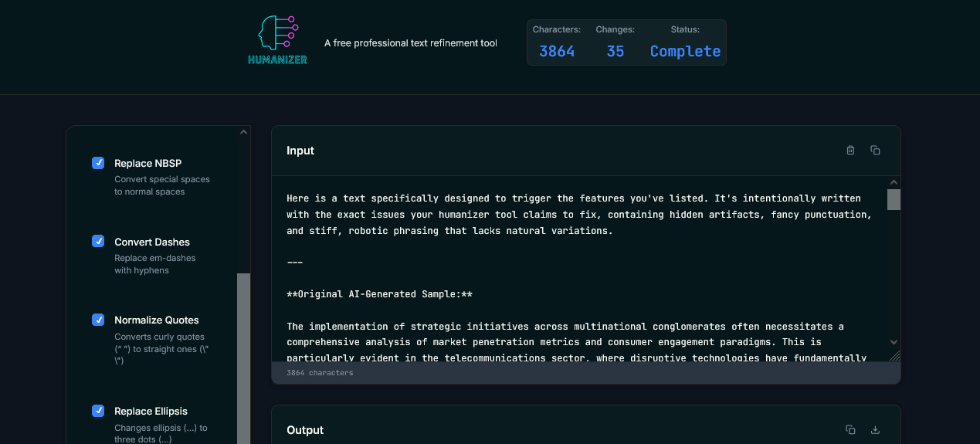Click the input textarea scroll-down chevron
Image resolution: width=980 pixels, height=444 pixels.
click(894, 341)
